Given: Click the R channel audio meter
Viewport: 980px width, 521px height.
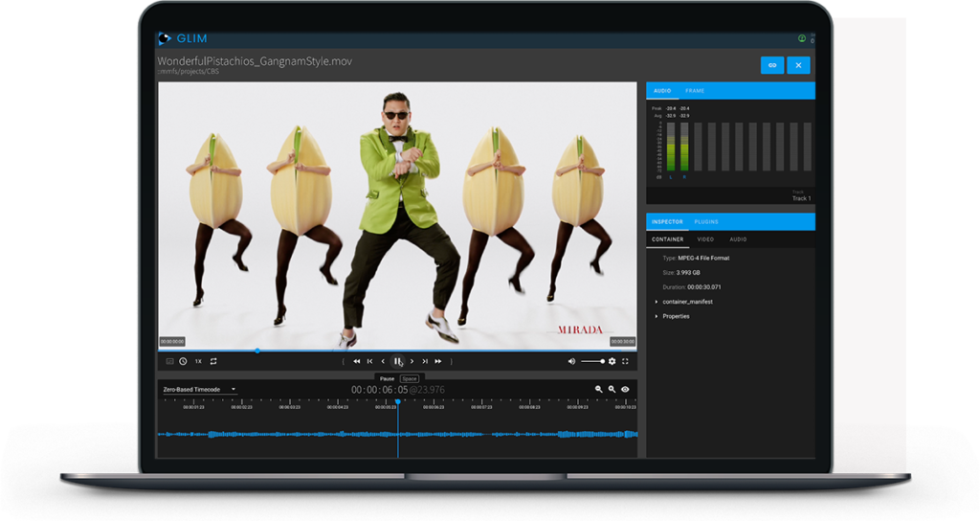Looking at the screenshot, I should pos(684,147).
